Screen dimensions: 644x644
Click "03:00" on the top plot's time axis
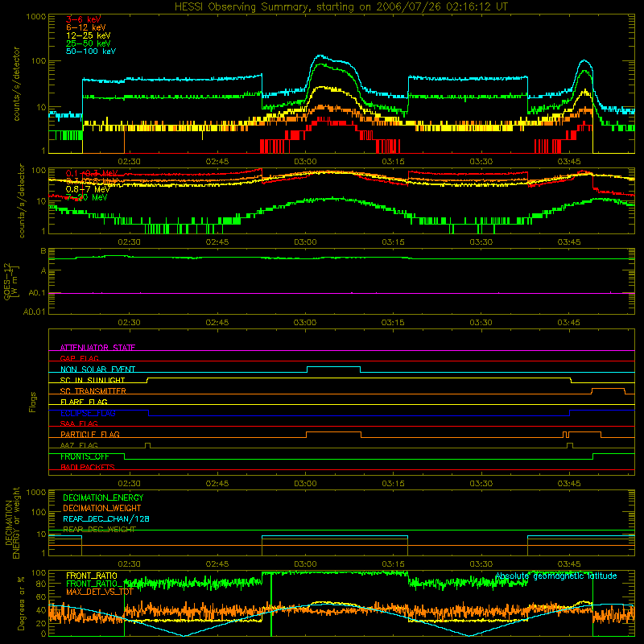305,162
